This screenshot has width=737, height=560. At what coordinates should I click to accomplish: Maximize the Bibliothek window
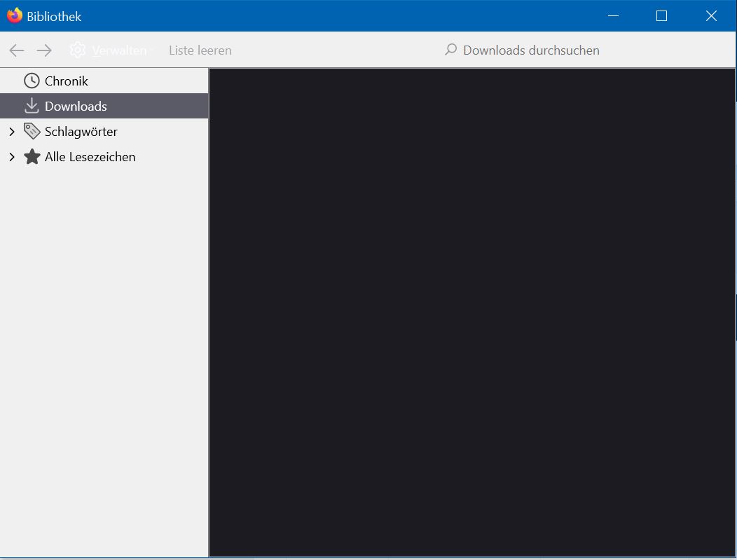[661, 16]
